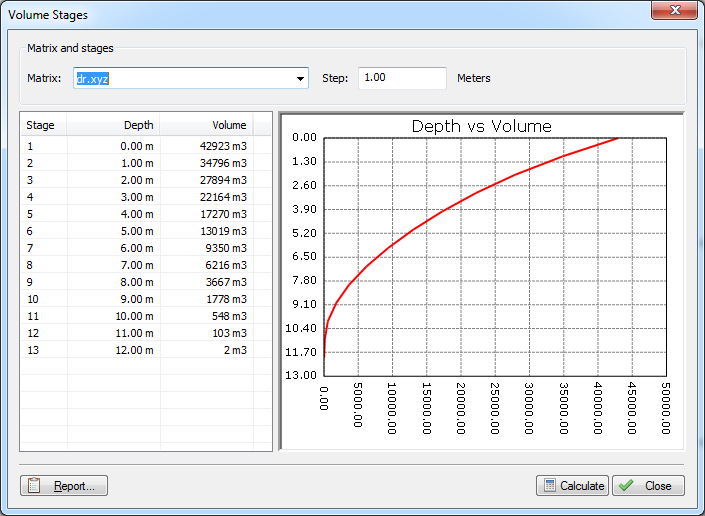Click the Depth column header

(x=138, y=125)
